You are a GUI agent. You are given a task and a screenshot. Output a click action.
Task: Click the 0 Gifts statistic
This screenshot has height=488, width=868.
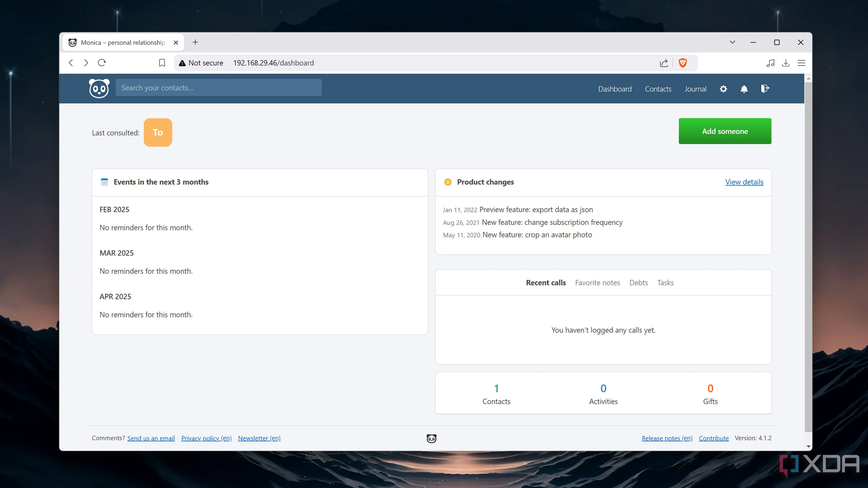710,394
